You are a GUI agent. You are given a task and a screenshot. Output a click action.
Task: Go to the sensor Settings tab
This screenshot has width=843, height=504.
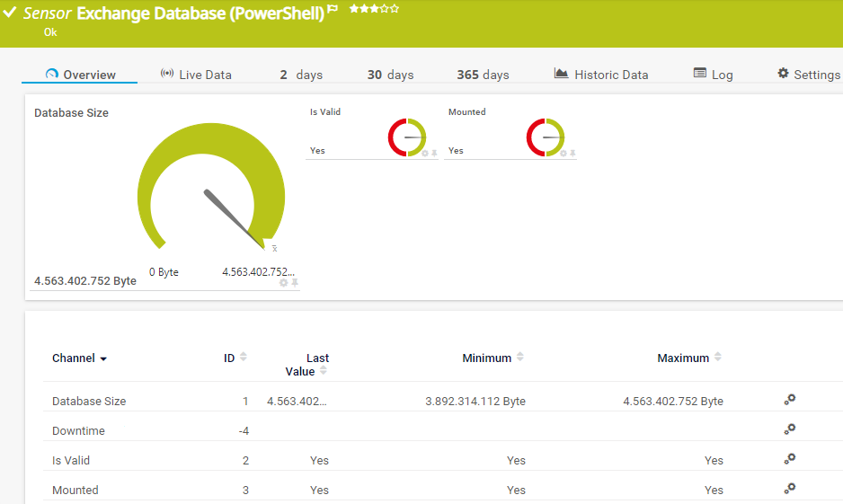coord(809,75)
